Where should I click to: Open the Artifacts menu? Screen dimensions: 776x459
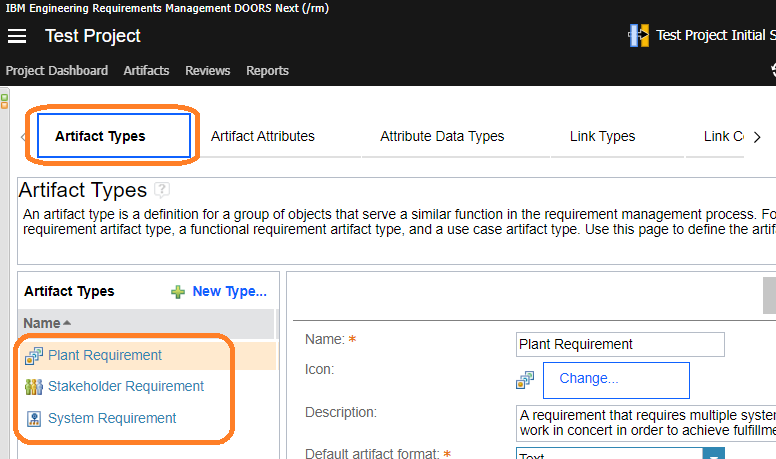146,71
